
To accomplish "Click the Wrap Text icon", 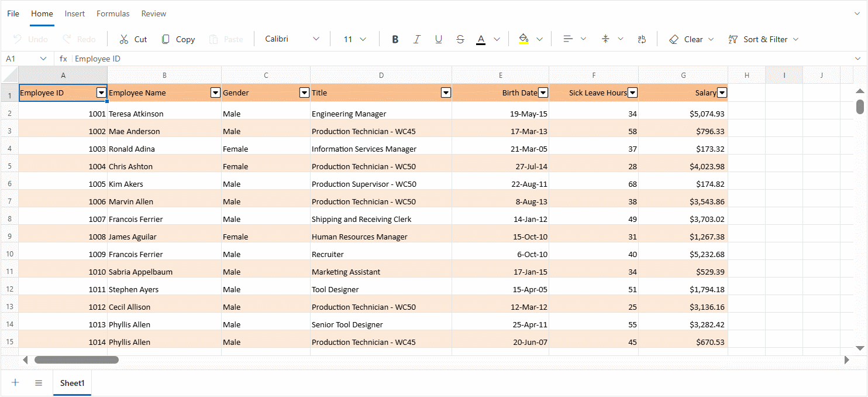I will pos(642,39).
